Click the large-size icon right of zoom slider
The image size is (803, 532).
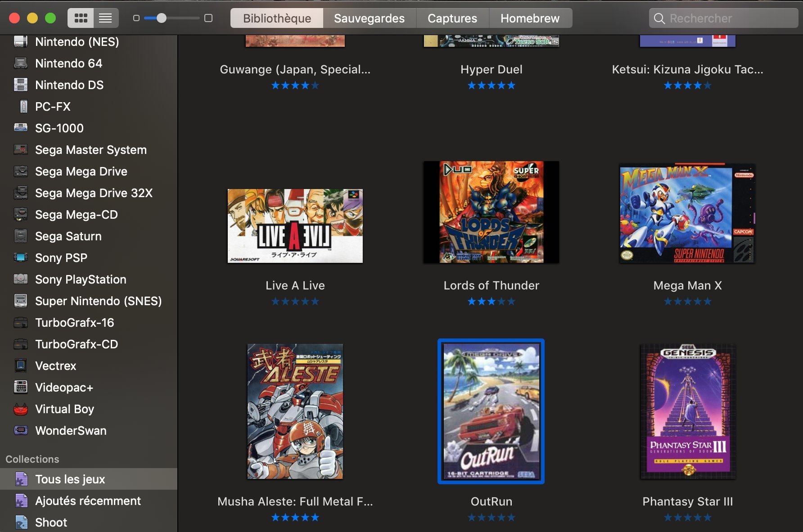click(x=208, y=18)
